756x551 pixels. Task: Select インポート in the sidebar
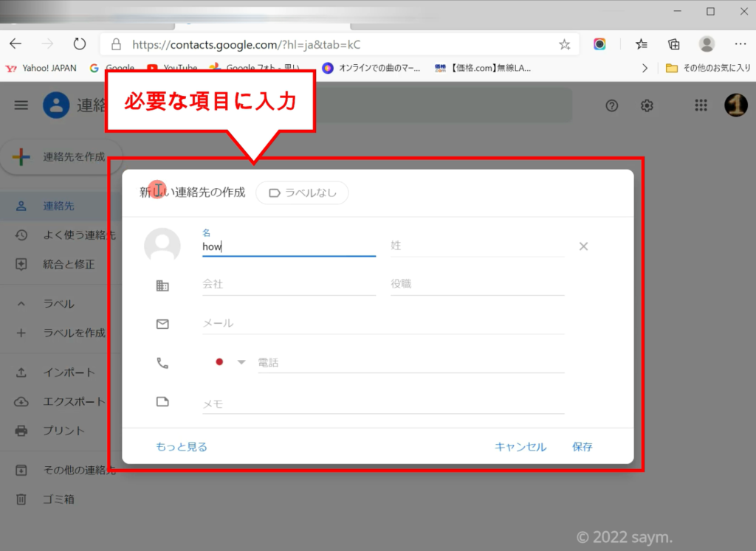[x=68, y=372]
